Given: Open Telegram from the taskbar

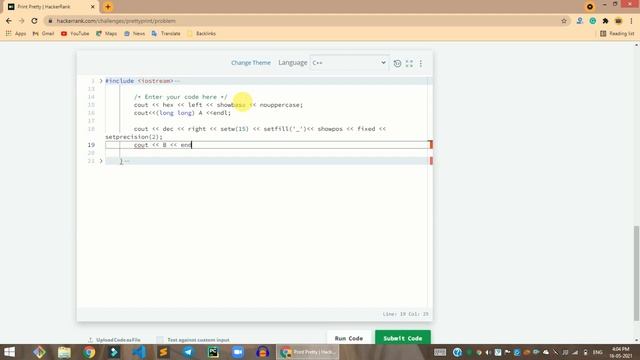Looking at the screenshot, I should click(x=188, y=352).
